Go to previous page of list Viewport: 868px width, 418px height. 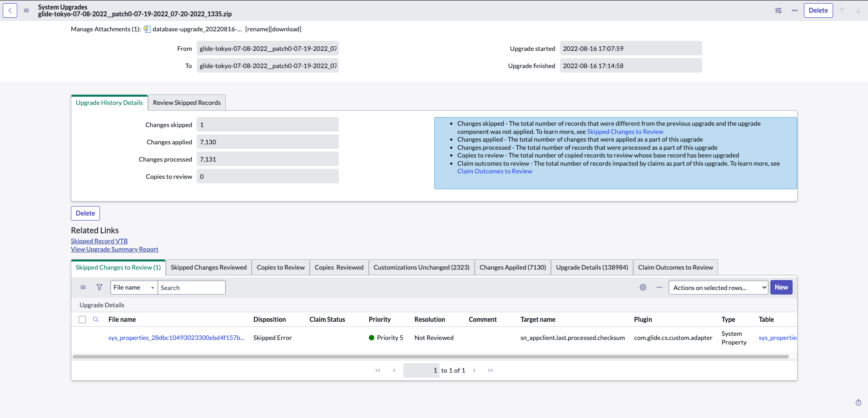(394, 370)
